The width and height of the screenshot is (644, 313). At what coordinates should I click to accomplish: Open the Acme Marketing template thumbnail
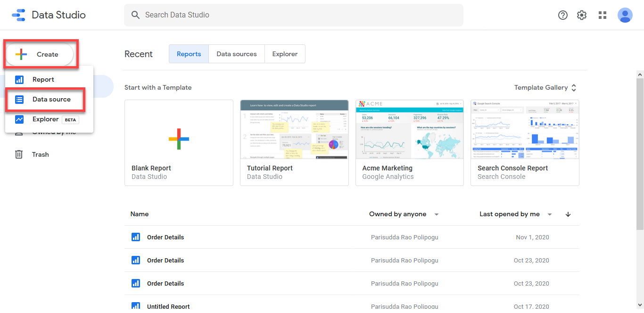point(409,129)
